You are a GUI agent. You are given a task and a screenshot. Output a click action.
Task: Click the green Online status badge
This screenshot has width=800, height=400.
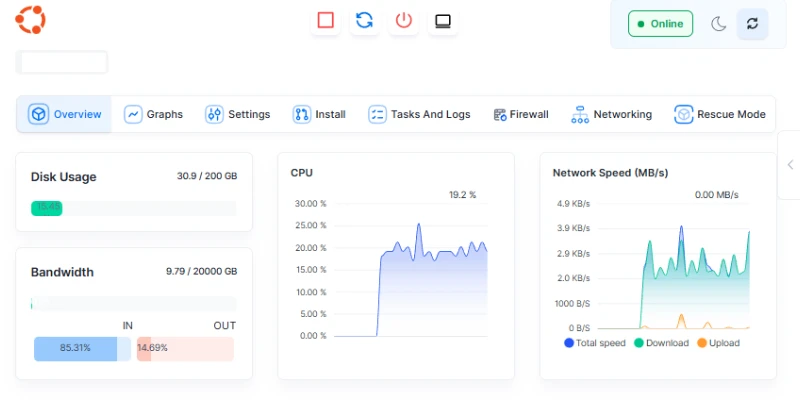coord(660,23)
